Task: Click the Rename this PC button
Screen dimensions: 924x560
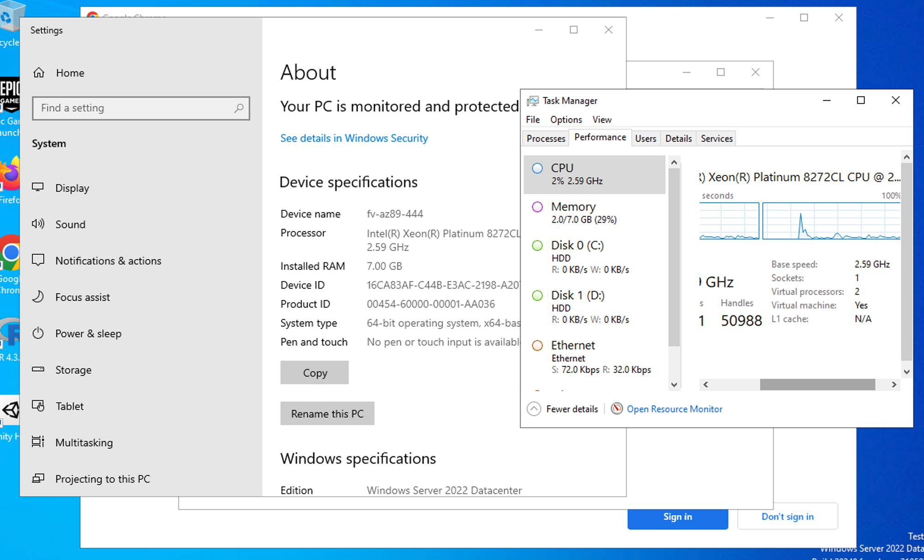Action: 327,414
